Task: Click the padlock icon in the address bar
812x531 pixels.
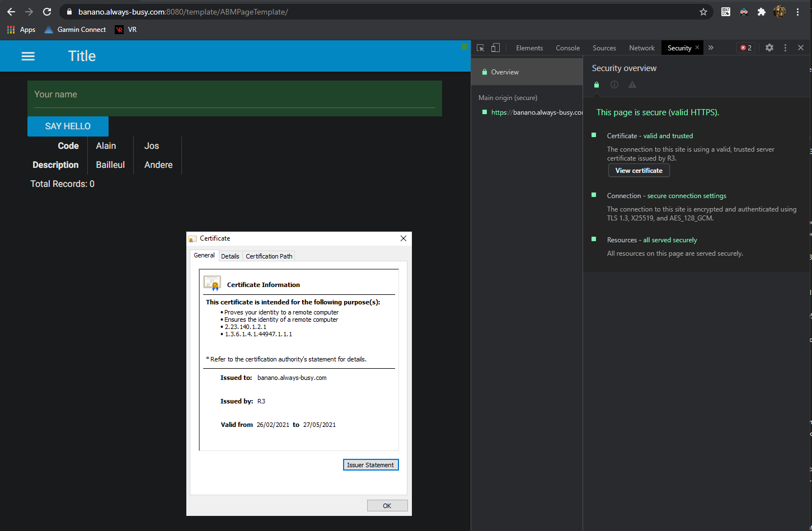Action: (69, 12)
